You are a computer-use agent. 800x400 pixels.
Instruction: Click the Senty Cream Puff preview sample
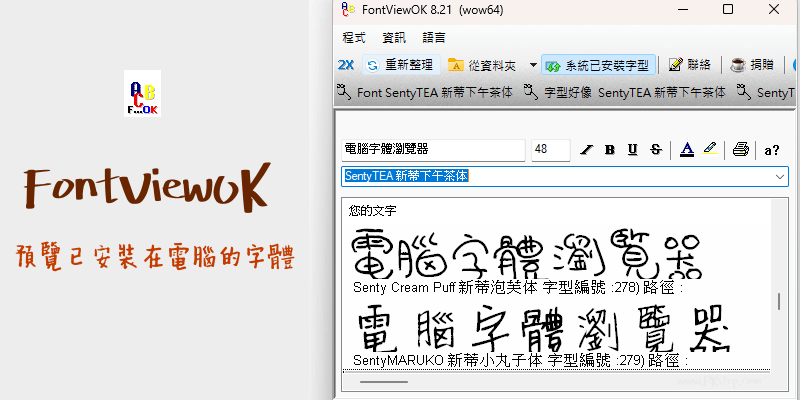(x=527, y=255)
